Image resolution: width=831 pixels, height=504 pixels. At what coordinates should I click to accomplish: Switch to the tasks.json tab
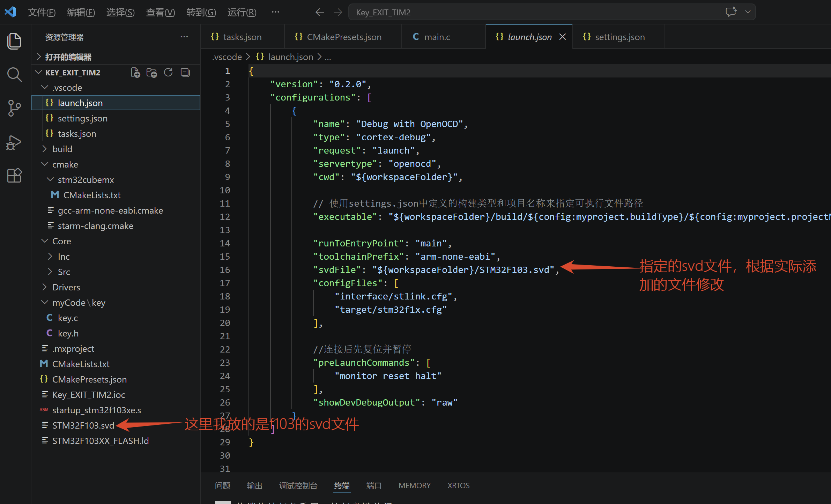tap(243, 37)
